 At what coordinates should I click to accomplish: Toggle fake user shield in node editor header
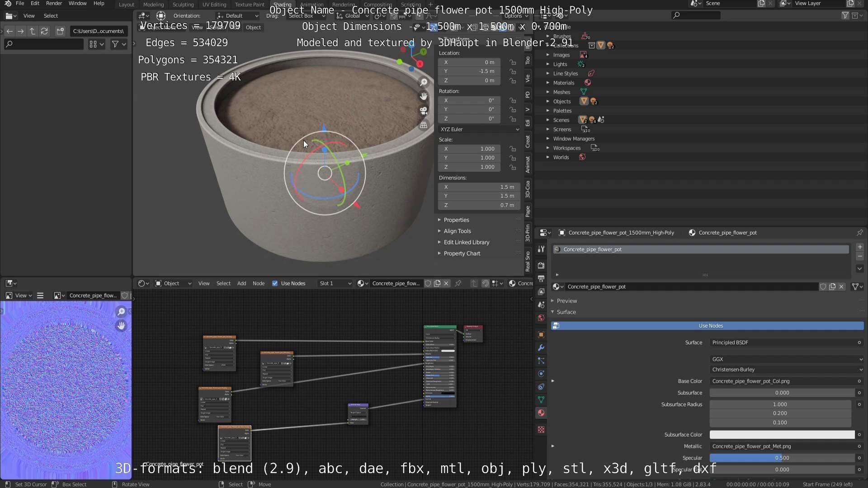point(428,283)
